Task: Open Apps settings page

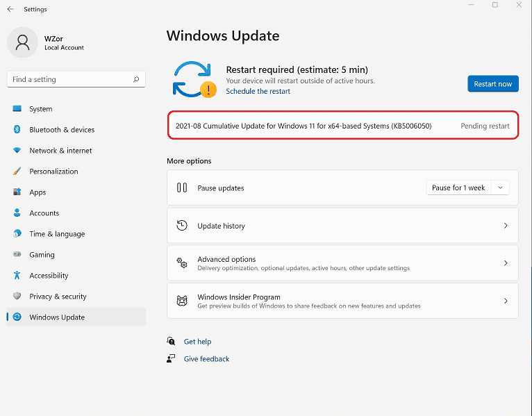Action: (x=76, y=192)
